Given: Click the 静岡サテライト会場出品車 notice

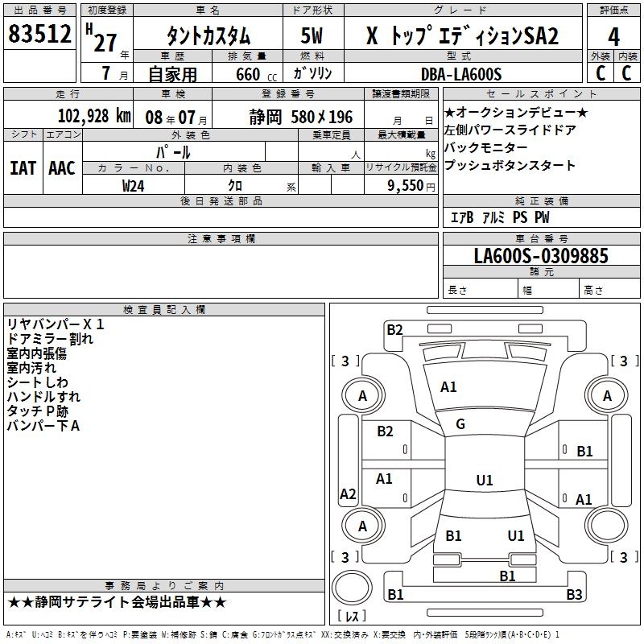Looking at the screenshot, I should pyautogui.click(x=118, y=602).
